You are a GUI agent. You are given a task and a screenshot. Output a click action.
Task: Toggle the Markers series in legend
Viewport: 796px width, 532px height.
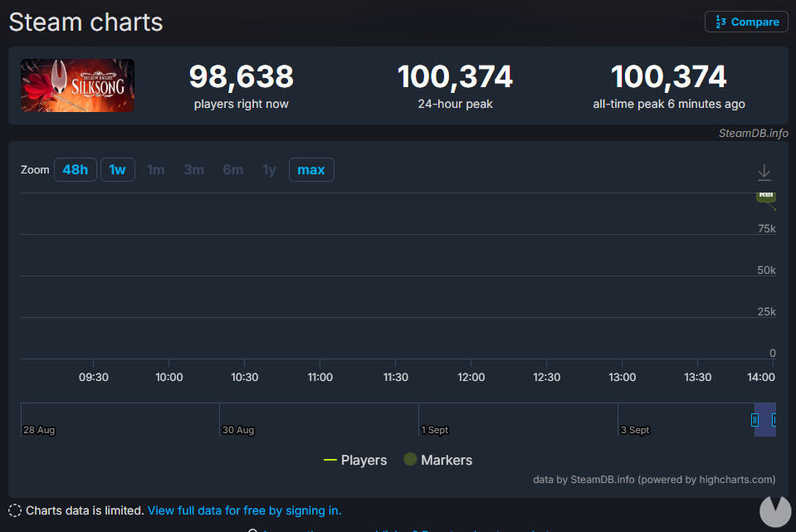pos(437,460)
